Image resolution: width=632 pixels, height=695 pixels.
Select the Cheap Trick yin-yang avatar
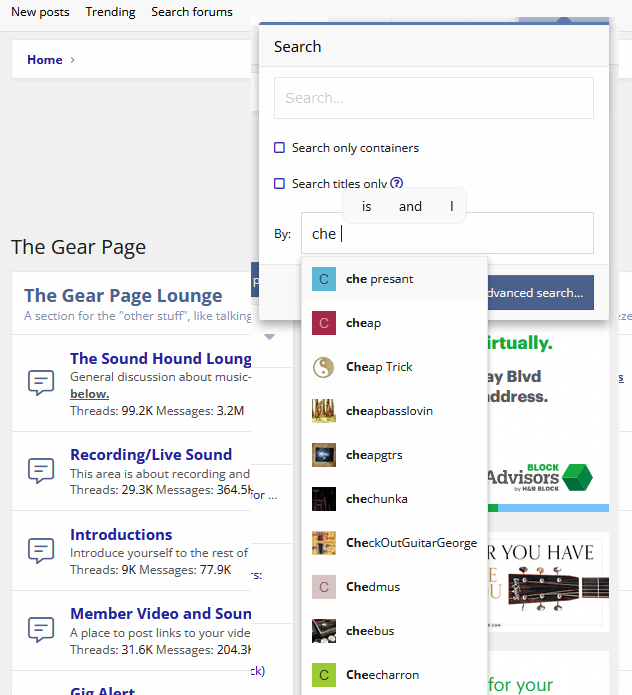324,367
